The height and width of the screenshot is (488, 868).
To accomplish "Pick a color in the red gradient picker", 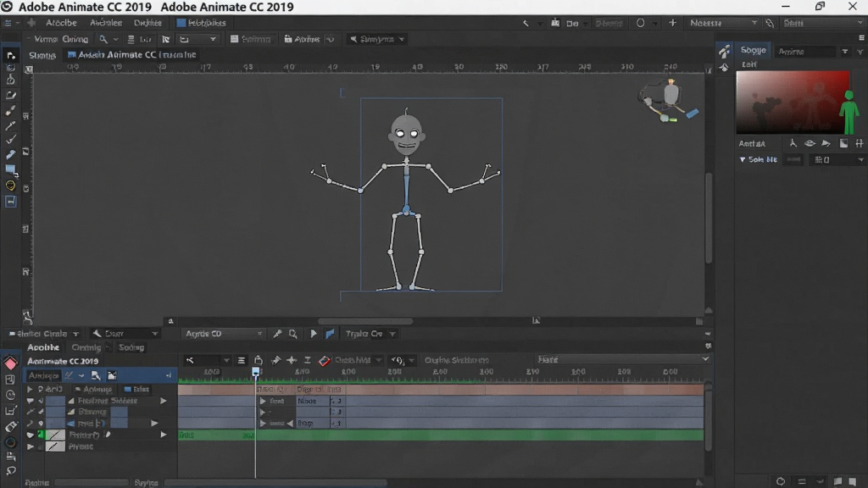I will pos(793,103).
